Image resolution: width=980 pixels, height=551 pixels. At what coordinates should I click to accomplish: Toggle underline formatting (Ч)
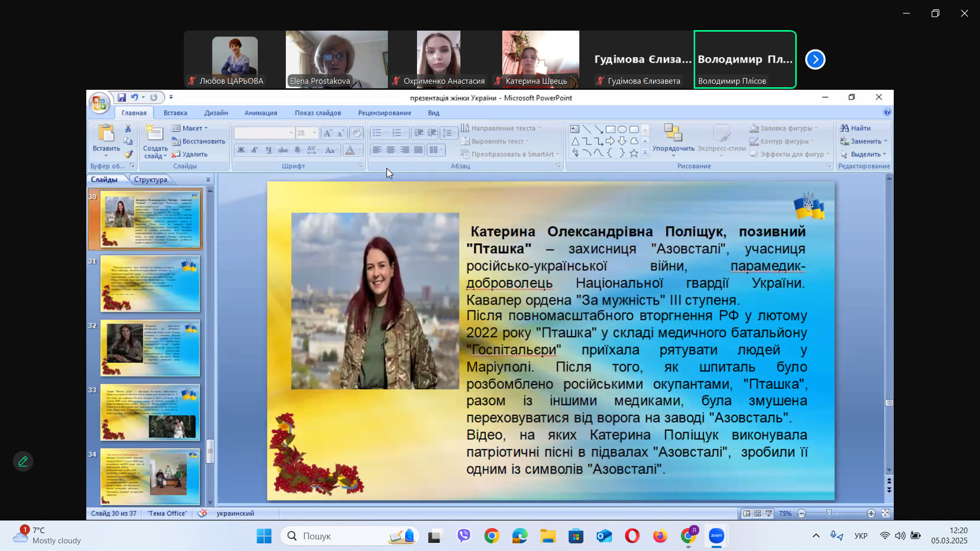click(268, 150)
